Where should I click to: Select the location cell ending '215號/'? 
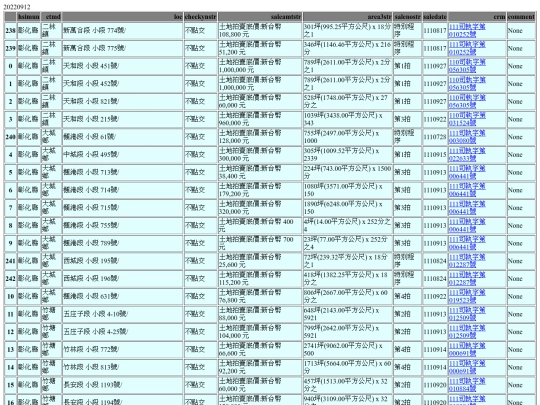coord(122,119)
